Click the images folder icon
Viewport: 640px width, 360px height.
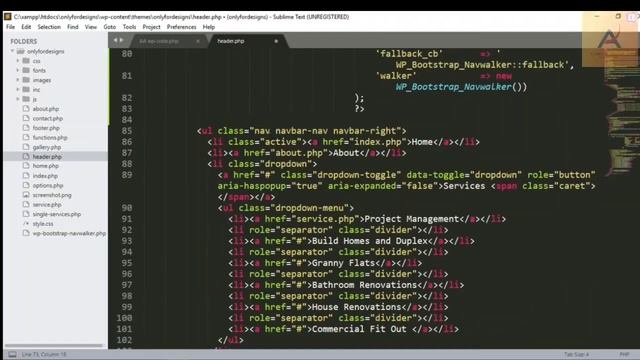click(x=26, y=80)
